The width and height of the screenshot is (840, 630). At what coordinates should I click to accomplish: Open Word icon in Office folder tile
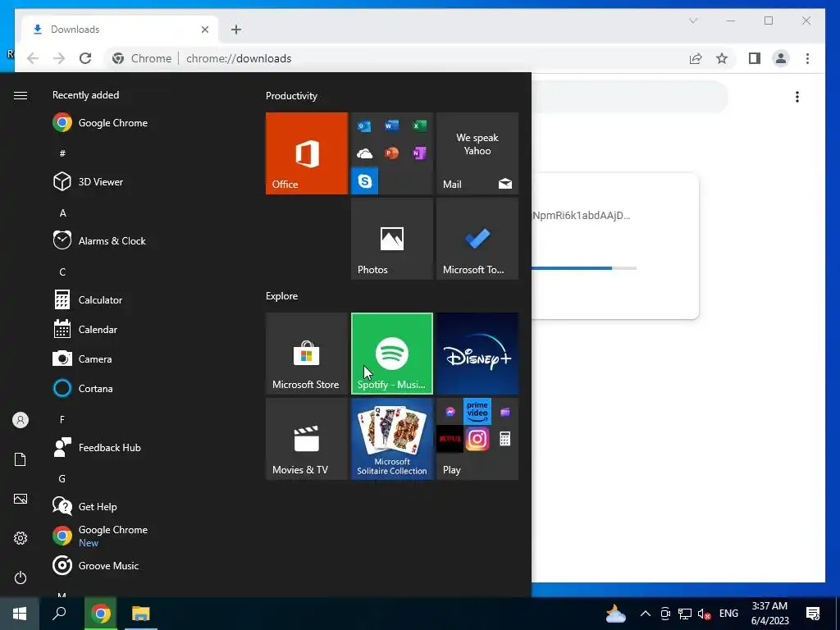391,126
